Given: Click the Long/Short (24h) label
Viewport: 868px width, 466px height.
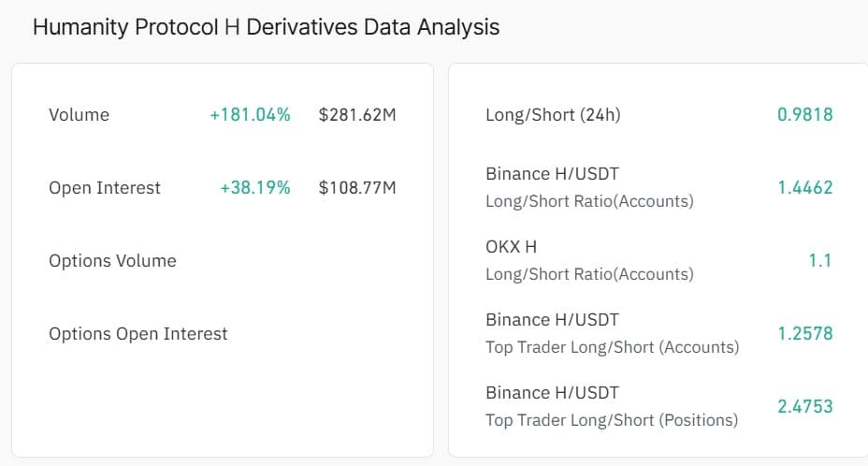Looking at the screenshot, I should pyautogui.click(x=553, y=115).
